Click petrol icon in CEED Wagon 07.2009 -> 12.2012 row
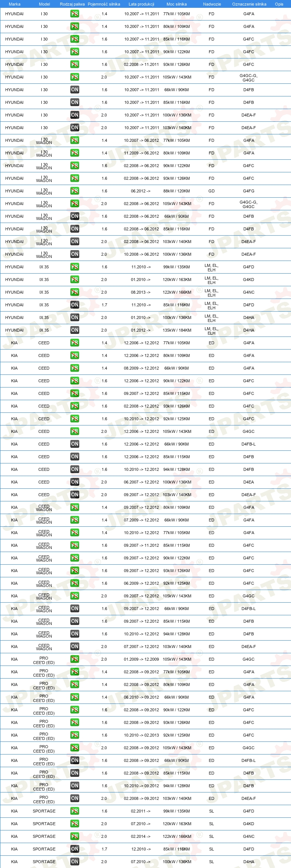This screenshot has height=868, width=291. [74, 520]
